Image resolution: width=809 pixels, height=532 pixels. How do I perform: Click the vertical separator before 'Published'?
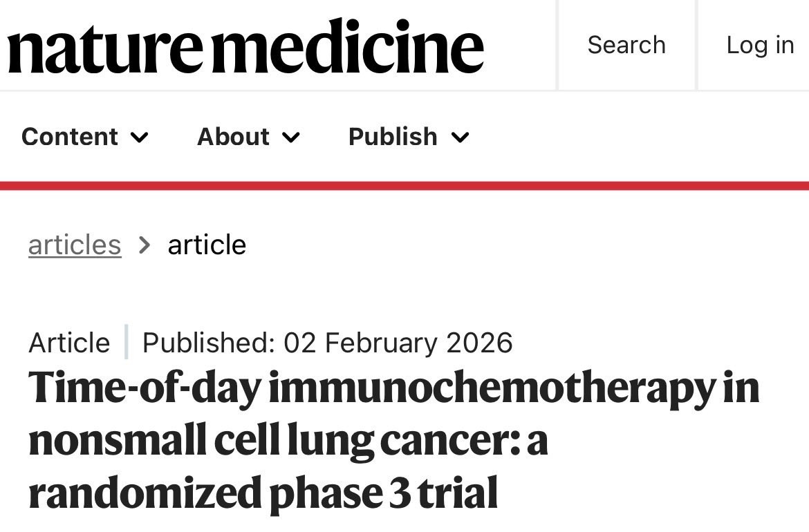point(127,342)
